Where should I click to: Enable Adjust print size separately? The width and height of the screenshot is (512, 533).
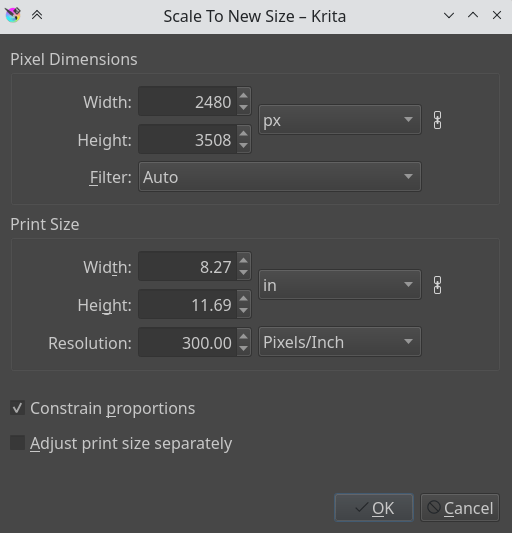(x=17, y=443)
